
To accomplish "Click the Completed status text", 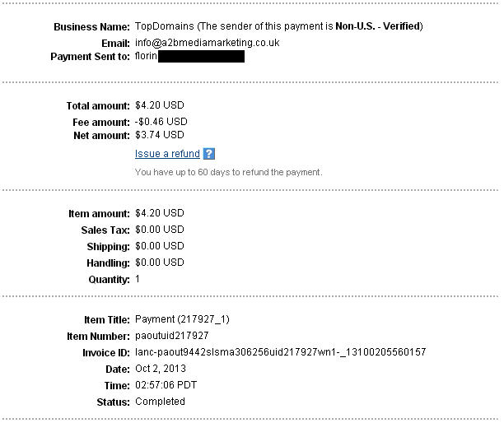I will pos(160,402).
